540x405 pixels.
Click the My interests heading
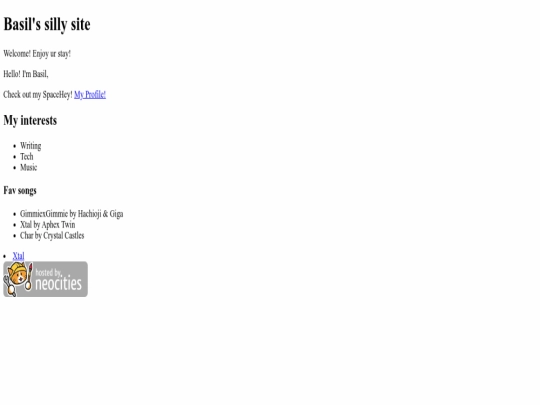coord(30,121)
